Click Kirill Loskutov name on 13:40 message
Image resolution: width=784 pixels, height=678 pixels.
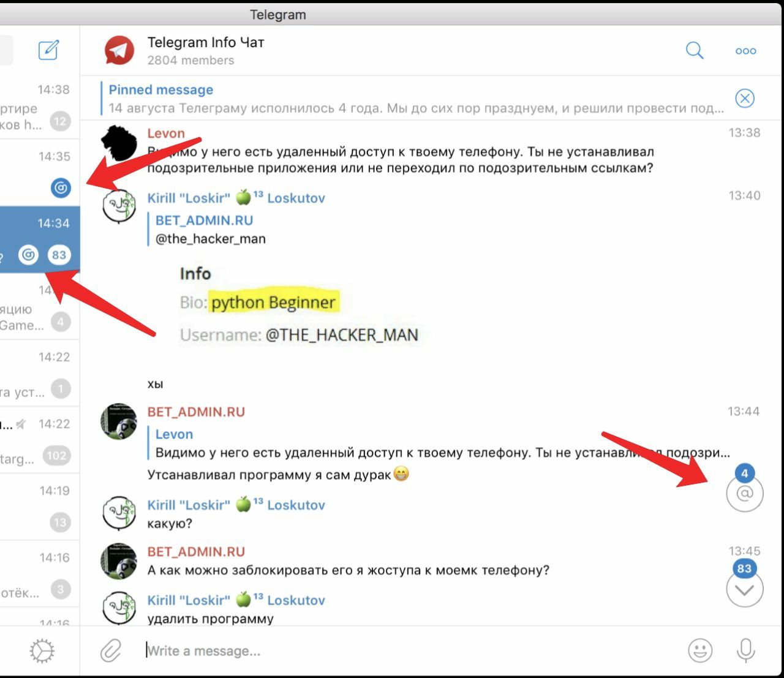[x=236, y=198]
